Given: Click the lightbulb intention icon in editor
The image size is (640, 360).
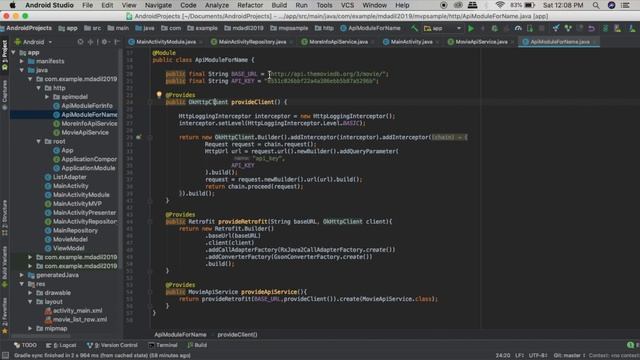Looking at the screenshot, I should tap(159, 95).
